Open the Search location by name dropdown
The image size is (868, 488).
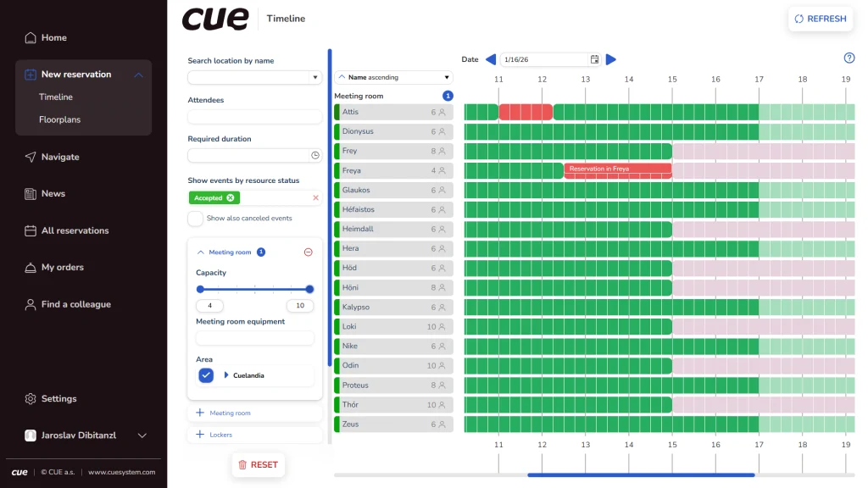(x=315, y=78)
